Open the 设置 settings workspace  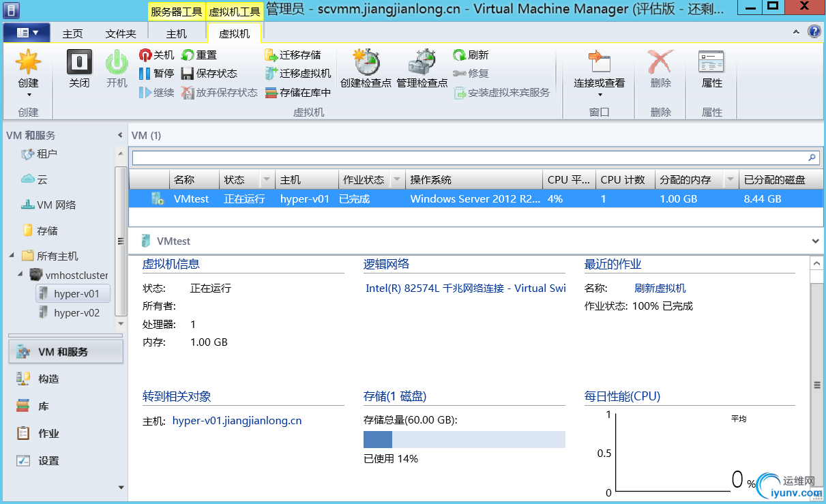(x=65, y=460)
